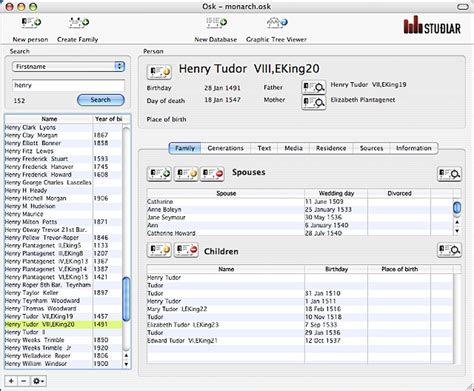The image size is (474, 391).
Task: Select spouse Catharine row
Action: 300,202
